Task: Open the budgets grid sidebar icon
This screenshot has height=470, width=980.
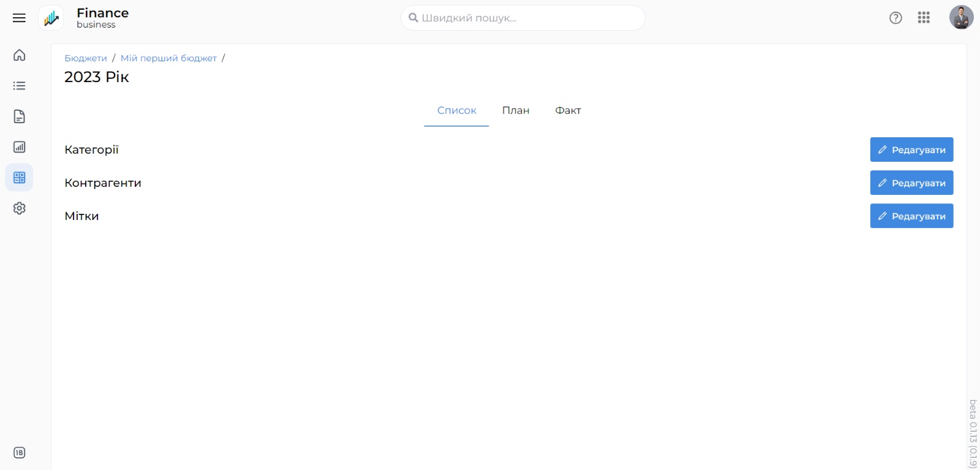Action: pyautogui.click(x=19, y=178)
